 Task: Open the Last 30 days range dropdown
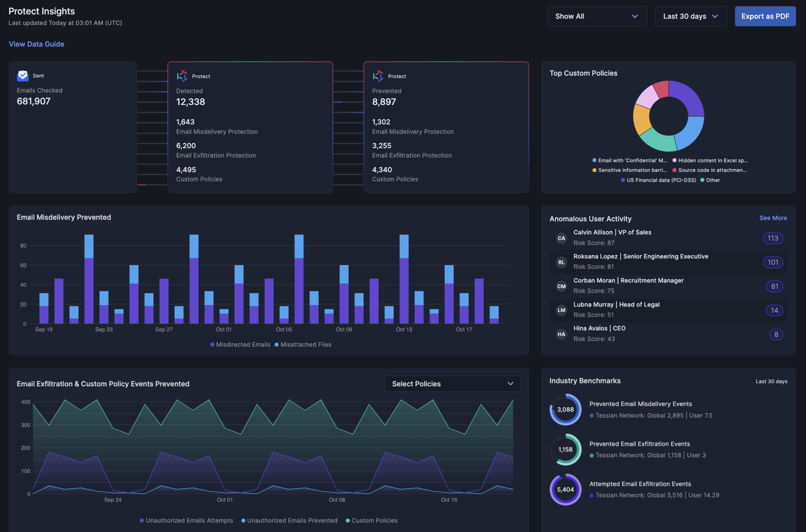(691, 16)
